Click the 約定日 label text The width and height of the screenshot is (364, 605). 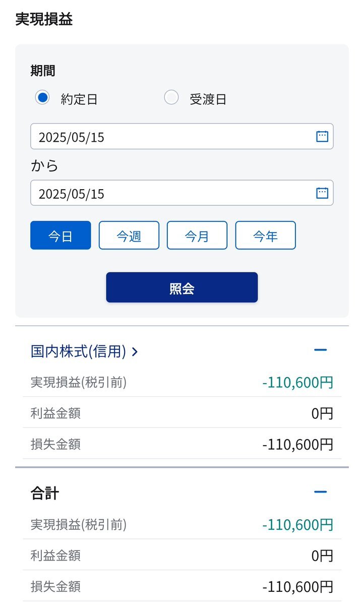pyautogui.click(x=79, y=99)
